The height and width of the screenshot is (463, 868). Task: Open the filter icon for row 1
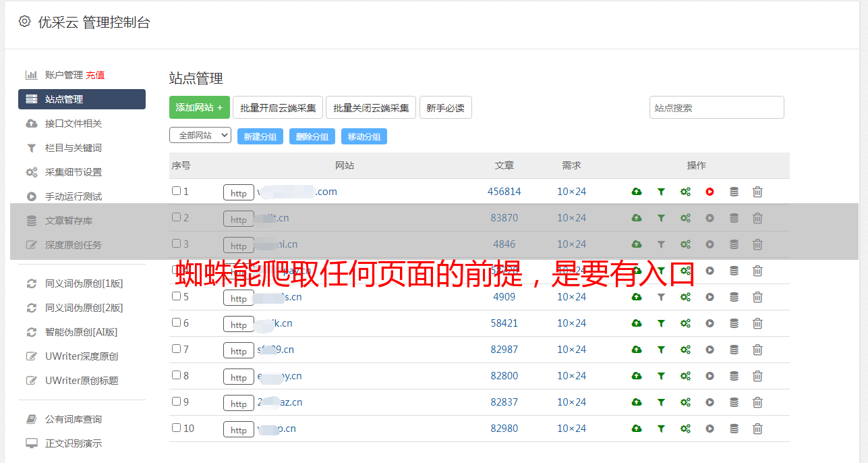pyautogui.click(x=661, y=192)
